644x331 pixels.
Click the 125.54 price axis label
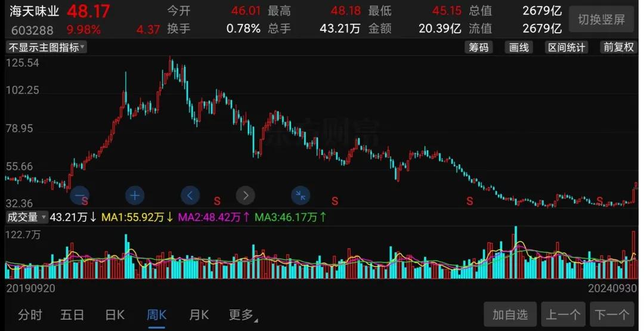coord(22,63)
